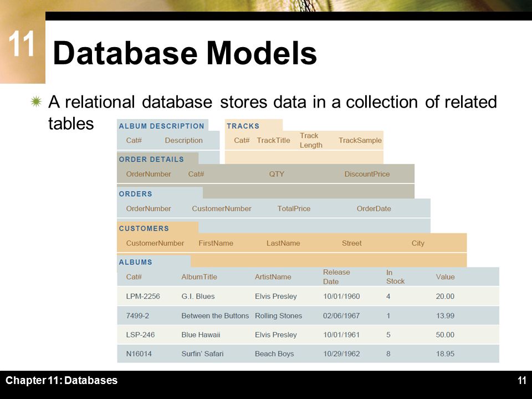Click the "City" column heading
This screenshot has height=399, width=532.
tap(418, 243)
